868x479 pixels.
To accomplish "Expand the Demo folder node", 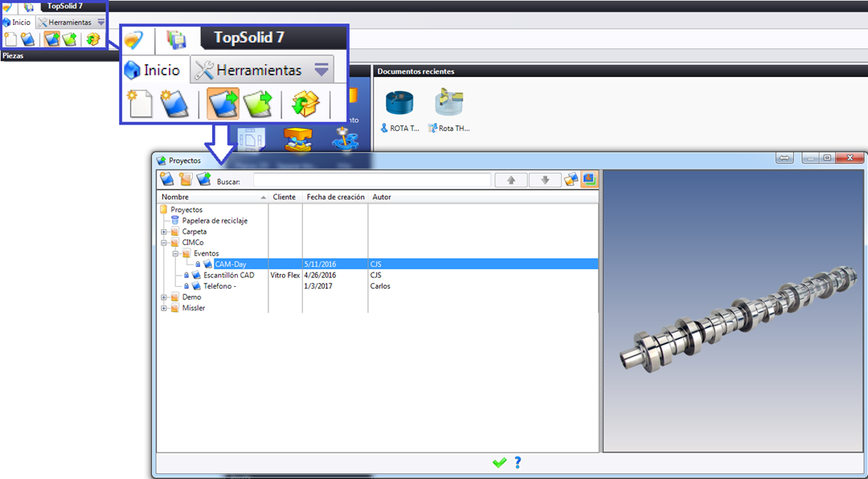I will tap(164, 297).
